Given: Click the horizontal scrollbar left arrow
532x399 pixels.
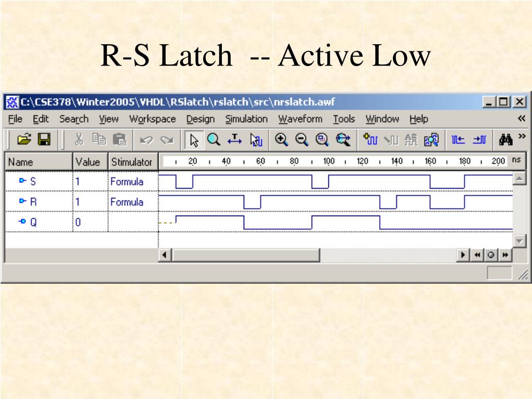Looking at the screenshot, I should pyautogui.click(x=165, y=255).
